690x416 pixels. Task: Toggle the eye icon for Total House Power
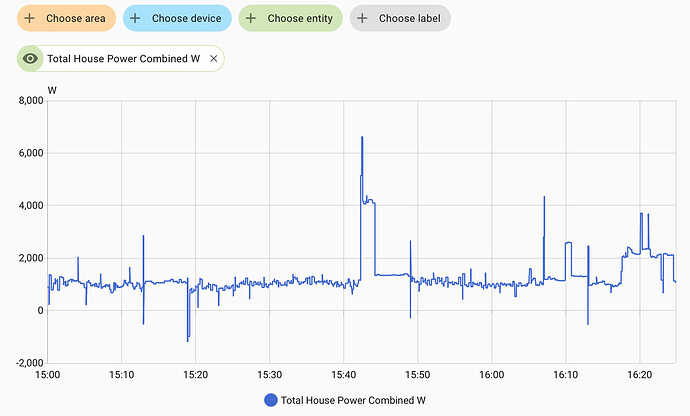31,59
